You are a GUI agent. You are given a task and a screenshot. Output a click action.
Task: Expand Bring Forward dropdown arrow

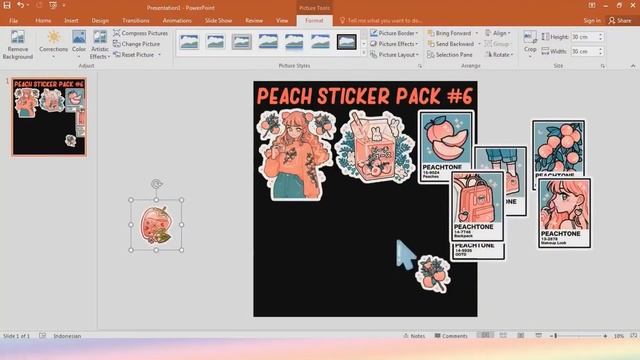click(x=477, y=33)
